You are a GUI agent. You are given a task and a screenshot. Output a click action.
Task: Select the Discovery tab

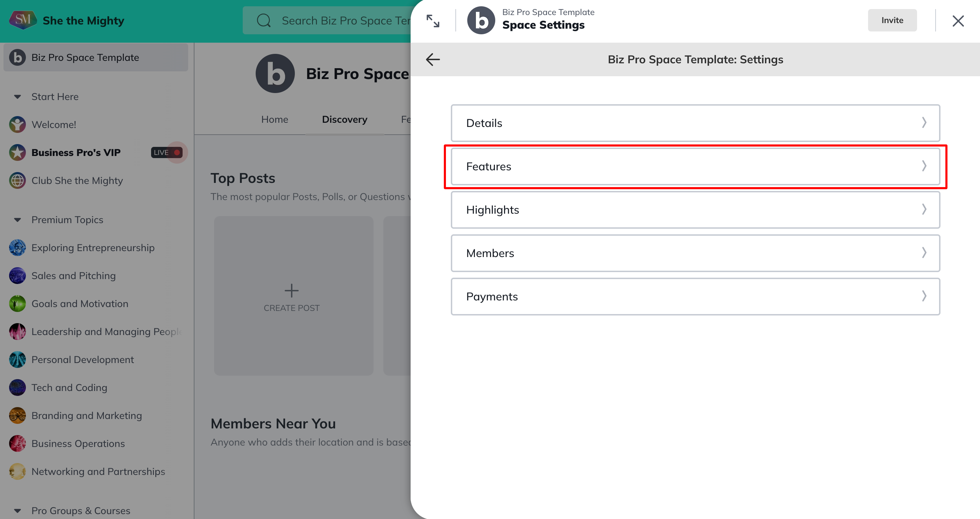tap(344, 120)
